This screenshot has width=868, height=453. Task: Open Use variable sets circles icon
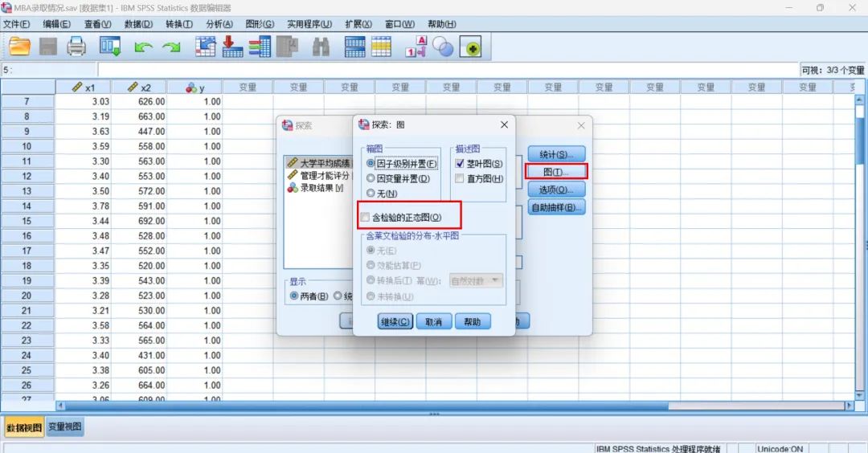443,47
